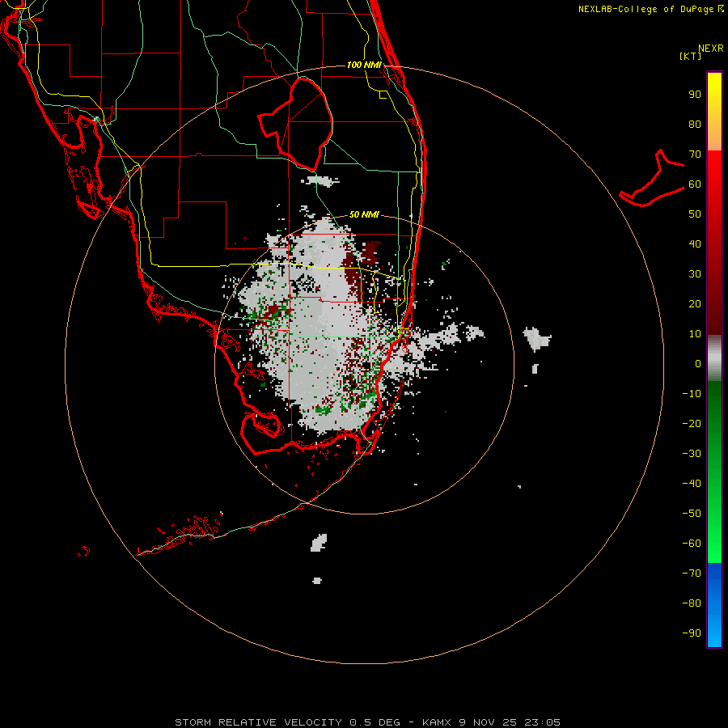The image size is (728, 728).
Task: Click the -70 value on velocity scale
Action: (x=692, y=574)
